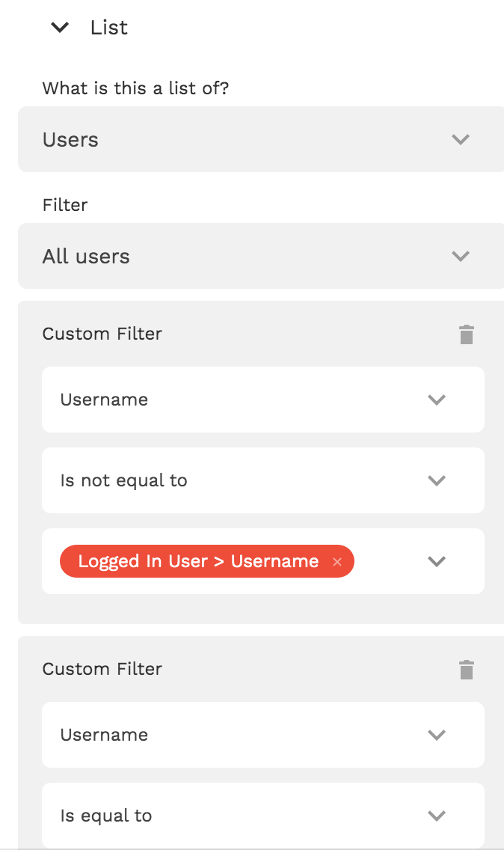Open Username dropdown in second Custom Filter

(224, 735)
